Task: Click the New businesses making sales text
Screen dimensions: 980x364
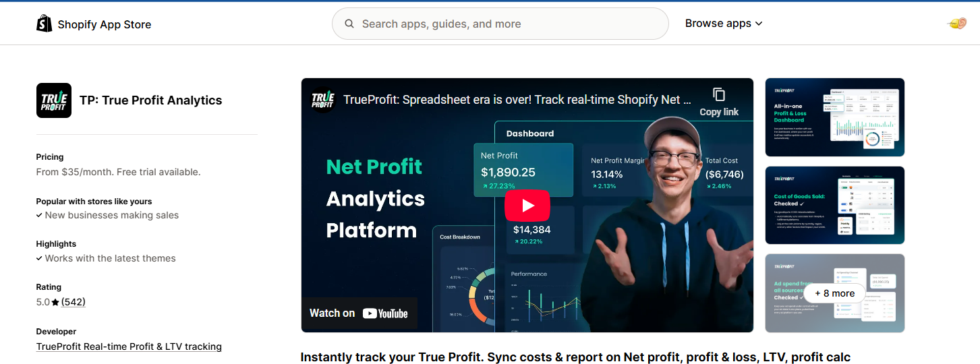Action: tap(112, 215)
